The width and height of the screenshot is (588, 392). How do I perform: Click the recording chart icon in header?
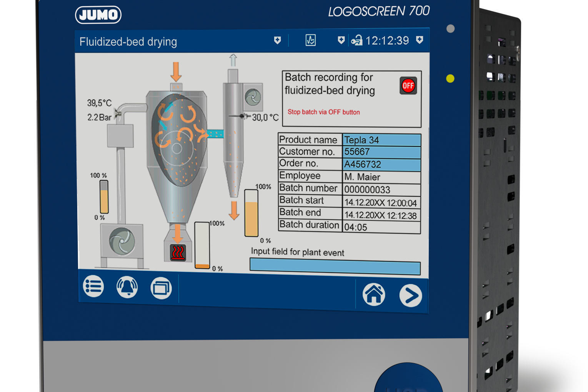point(310,40)
